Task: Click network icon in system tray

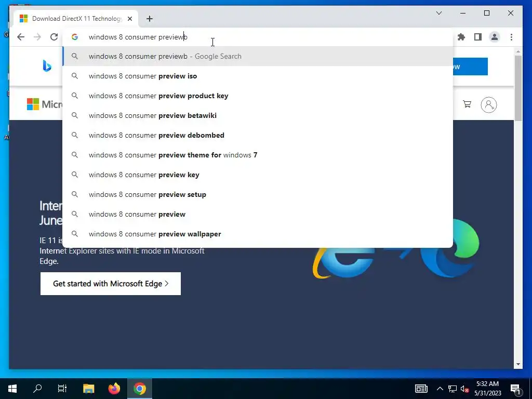Action: (x=453, y=389)
